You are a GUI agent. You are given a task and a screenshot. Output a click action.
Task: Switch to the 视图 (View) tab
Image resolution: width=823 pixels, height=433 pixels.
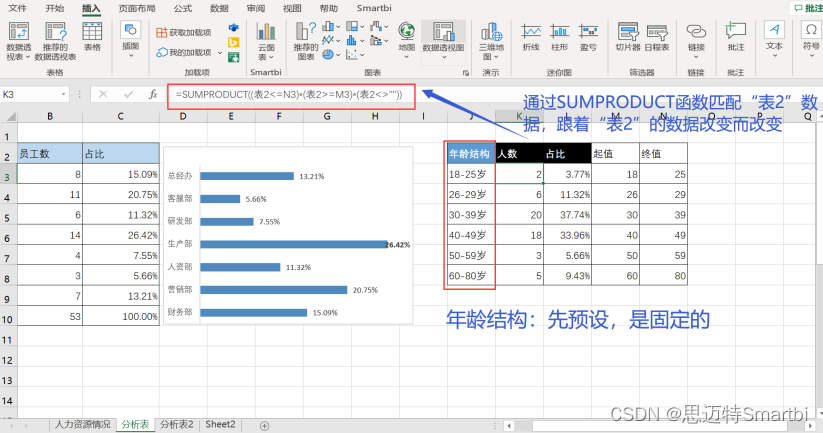[x=292, y=8]
